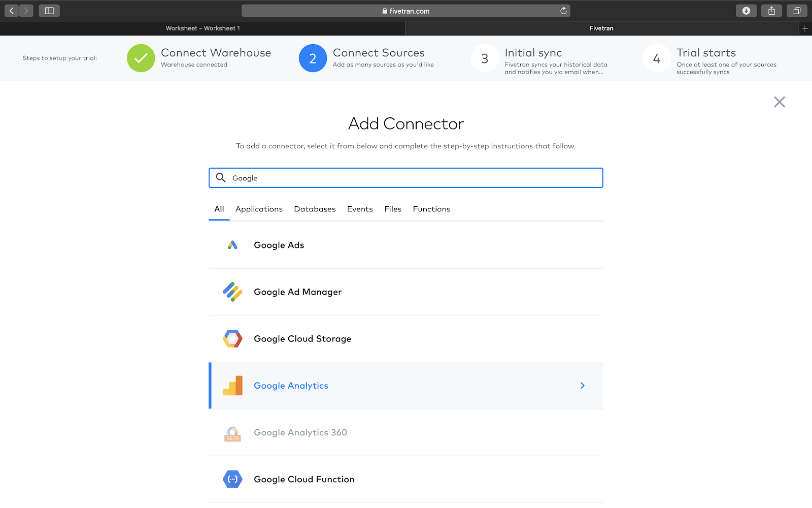Switch to the Files tab
Image resolution: width=812 pixels, height=508 pixels.
click(393, 209)
